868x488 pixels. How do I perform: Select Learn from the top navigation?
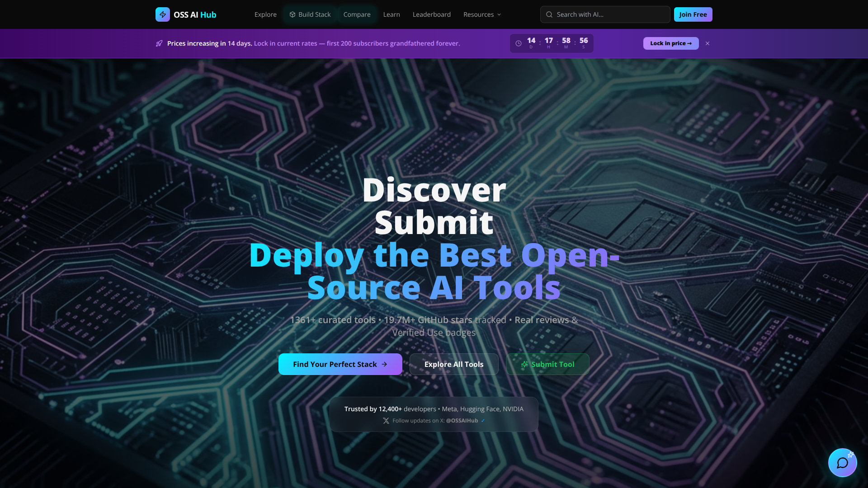point(392,14)
